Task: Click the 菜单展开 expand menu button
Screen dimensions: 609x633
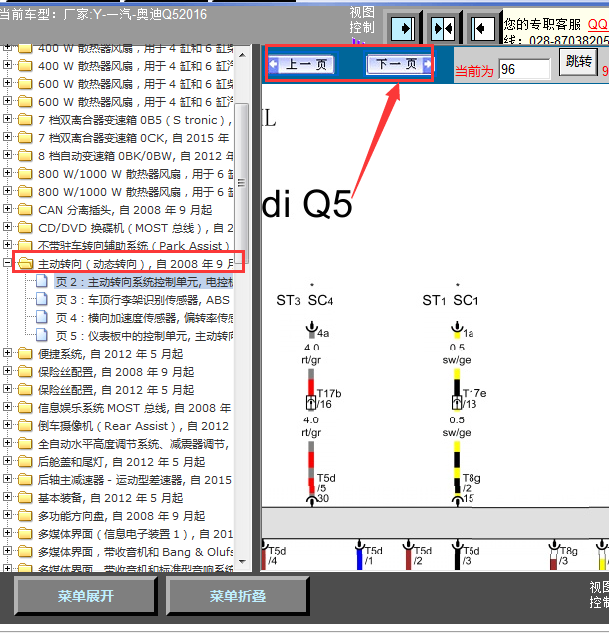Action: tap(86, 596)
